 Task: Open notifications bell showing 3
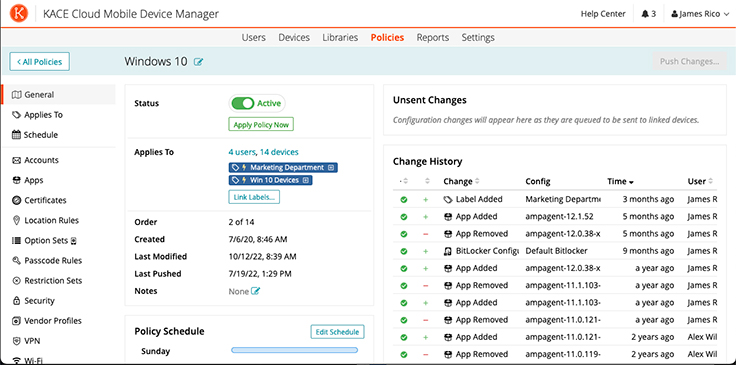point(648,14)
